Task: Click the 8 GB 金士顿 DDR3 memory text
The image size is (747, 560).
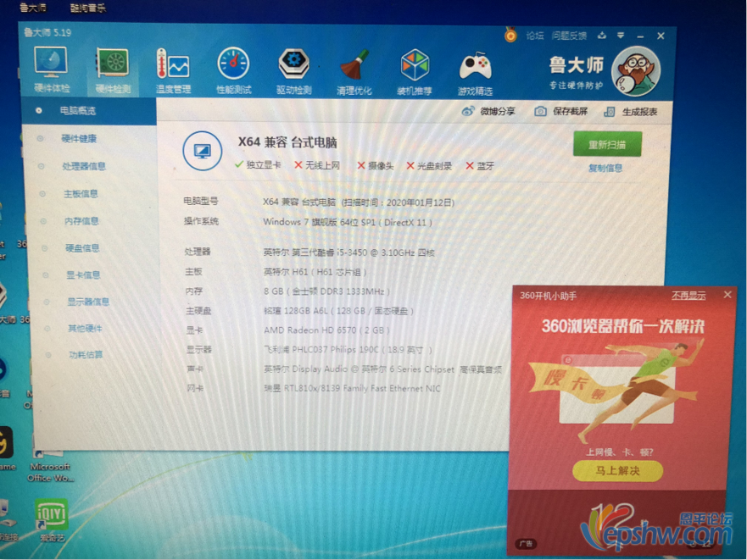Action: (x=326, y=291)
